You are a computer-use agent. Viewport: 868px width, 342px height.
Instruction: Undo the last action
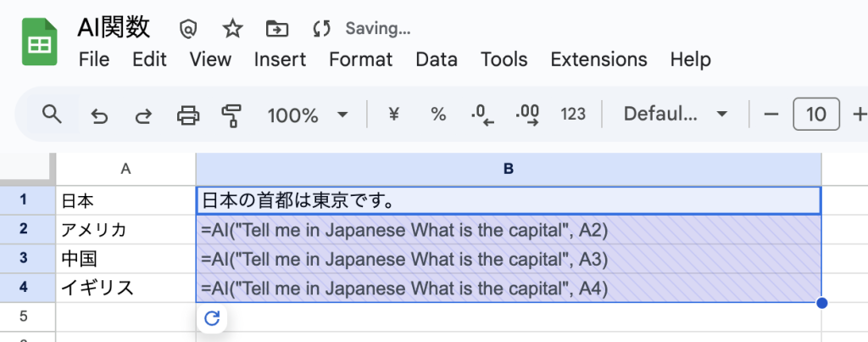point(99,115)
